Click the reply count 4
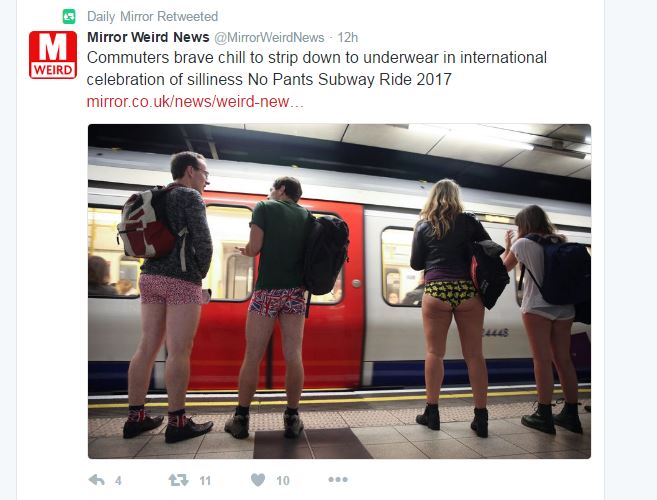Image resolution: width=657 pixels, height=500 pixels. point(118,481)
